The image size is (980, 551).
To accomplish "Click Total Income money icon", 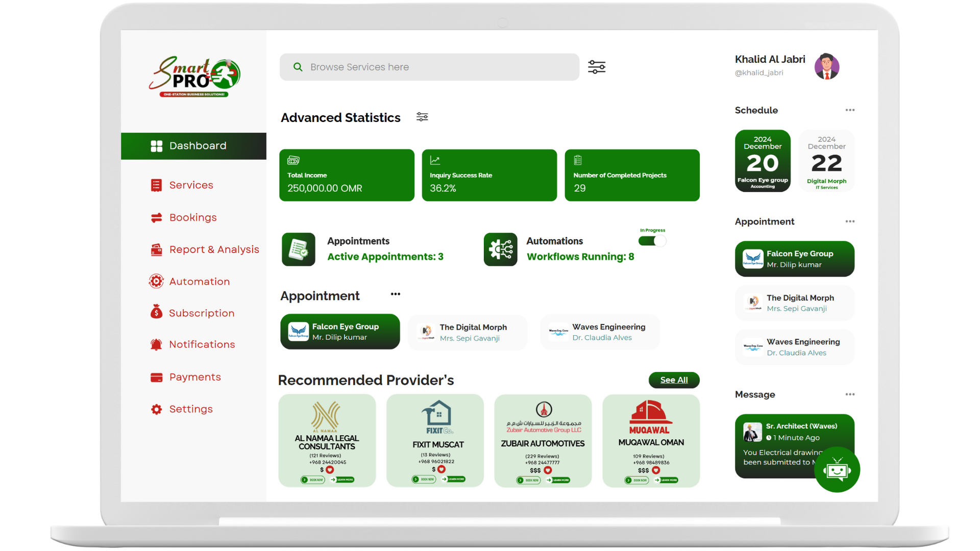I will pos(293,160).
